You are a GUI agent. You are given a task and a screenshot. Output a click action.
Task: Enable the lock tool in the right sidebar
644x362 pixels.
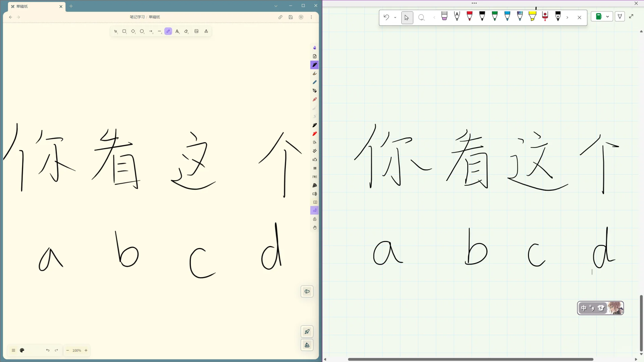tap(314, 219)
